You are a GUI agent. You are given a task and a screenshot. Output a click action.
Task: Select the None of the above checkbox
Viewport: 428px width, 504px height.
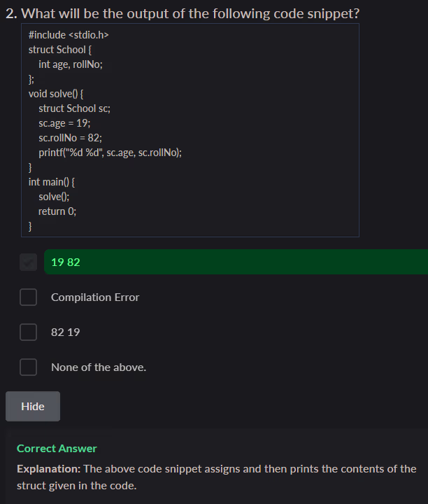click(x=28, y=367)
